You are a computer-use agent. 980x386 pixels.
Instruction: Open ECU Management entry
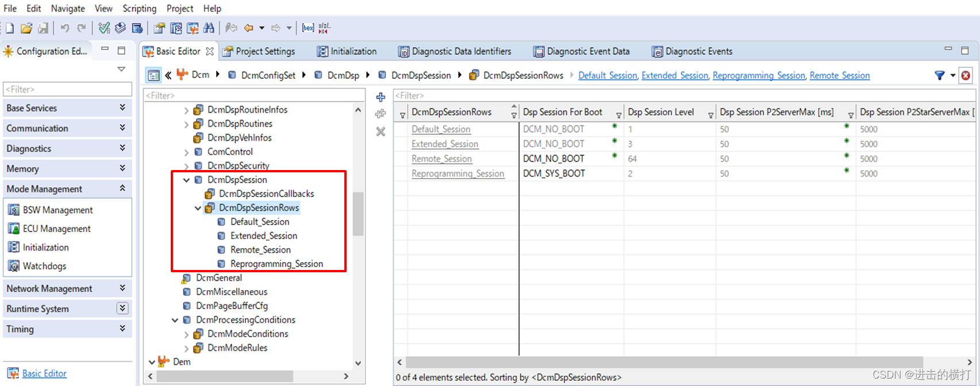pyautogui.click(x=56, y=229)
